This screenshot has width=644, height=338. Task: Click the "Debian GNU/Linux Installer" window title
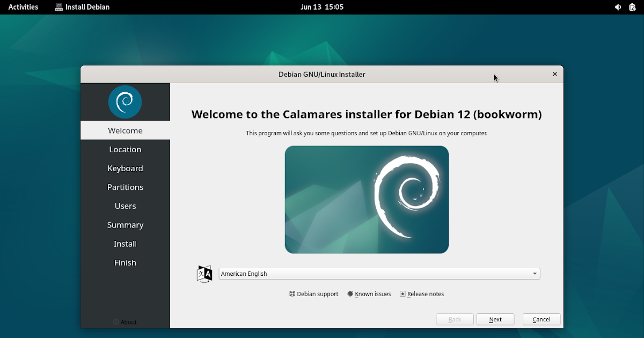coord(322,74)
